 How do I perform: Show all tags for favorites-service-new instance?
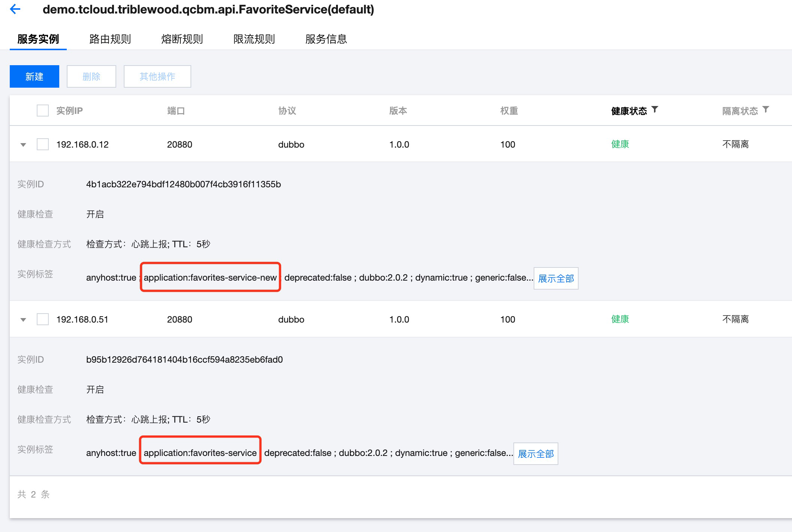tap(556, 278)
